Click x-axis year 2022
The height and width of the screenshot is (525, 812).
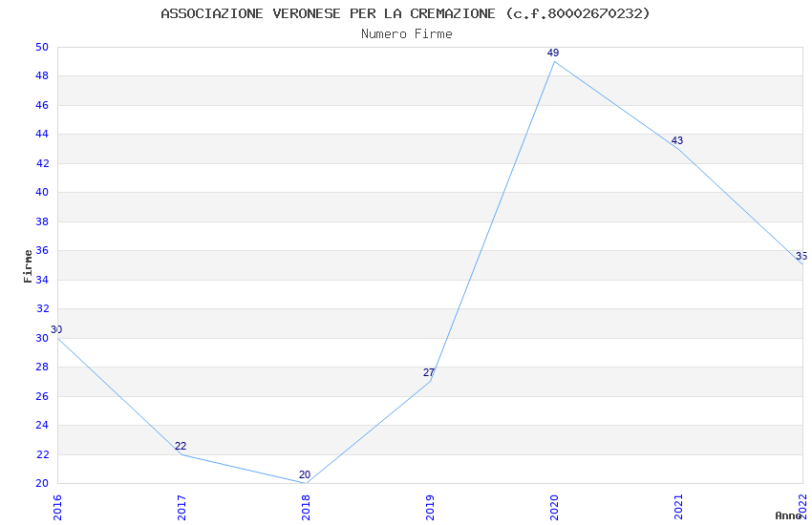pos(802,507)
